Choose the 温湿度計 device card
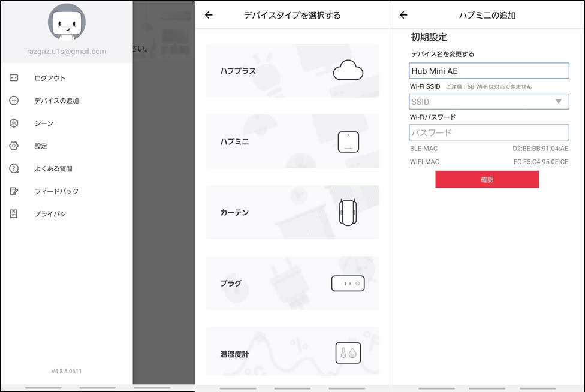The width and height of the screenshot is (585, 392). pyautogui.click(x=292, y=351)
